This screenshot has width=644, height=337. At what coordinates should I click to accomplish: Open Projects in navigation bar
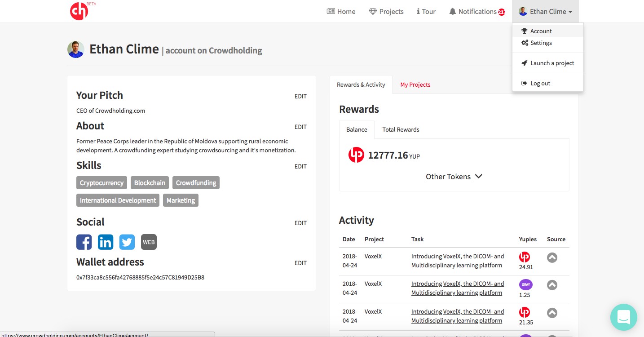point(386,11)
